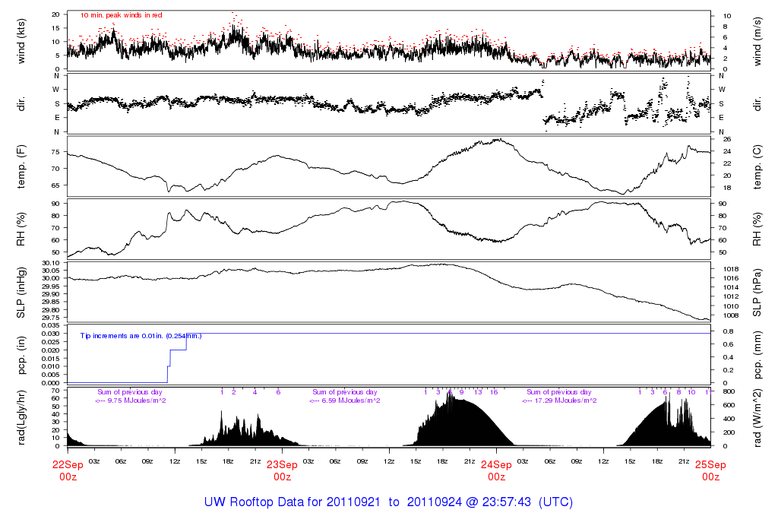Select the '0.035' precipitation axis value
Image resolution: width=778 pixels, height=532 pixels.
click(x=49, y=325)
